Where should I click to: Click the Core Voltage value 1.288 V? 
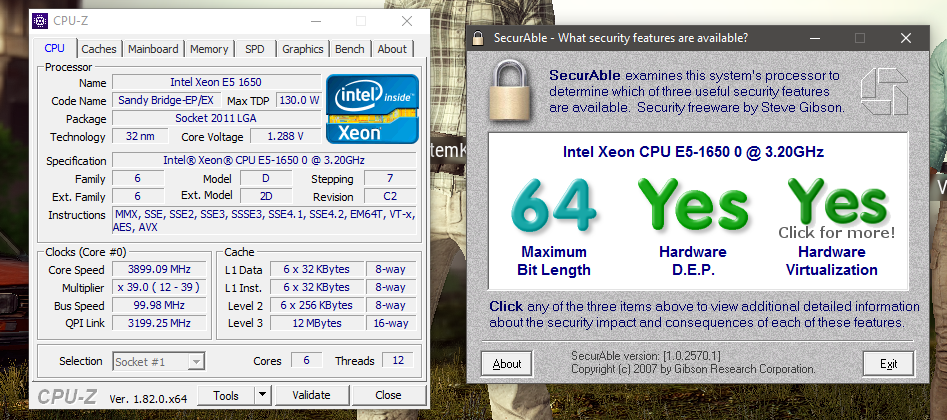tap(285, 136)
